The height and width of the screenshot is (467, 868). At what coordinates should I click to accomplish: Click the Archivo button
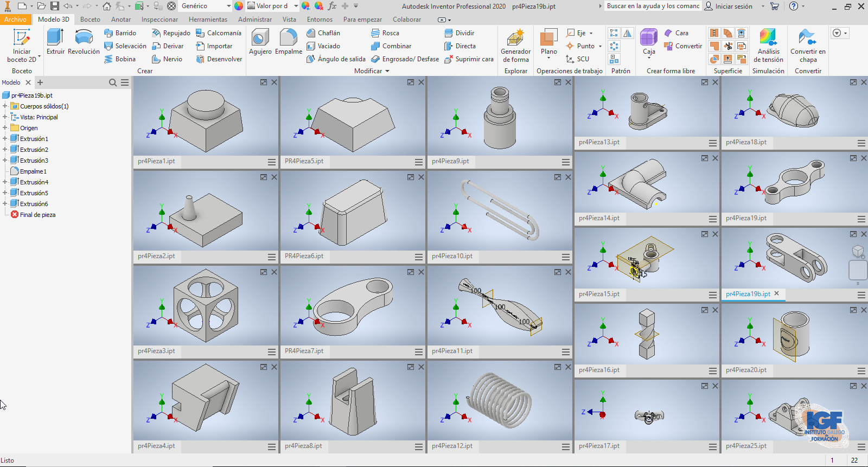point(15,20)
